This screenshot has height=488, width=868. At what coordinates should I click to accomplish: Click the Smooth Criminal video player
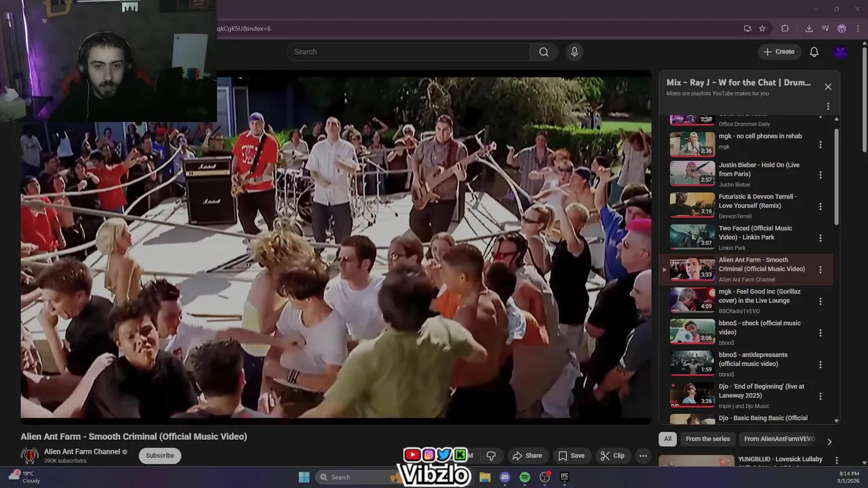click(x=336, y=247)
